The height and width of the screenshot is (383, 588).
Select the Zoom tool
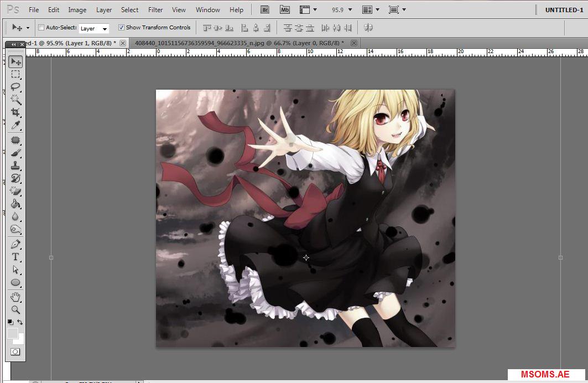(15, 310)
